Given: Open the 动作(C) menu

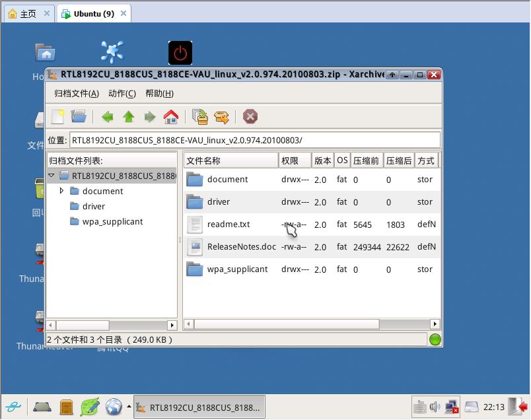Looking at the screenshot, I should point(122,94).
